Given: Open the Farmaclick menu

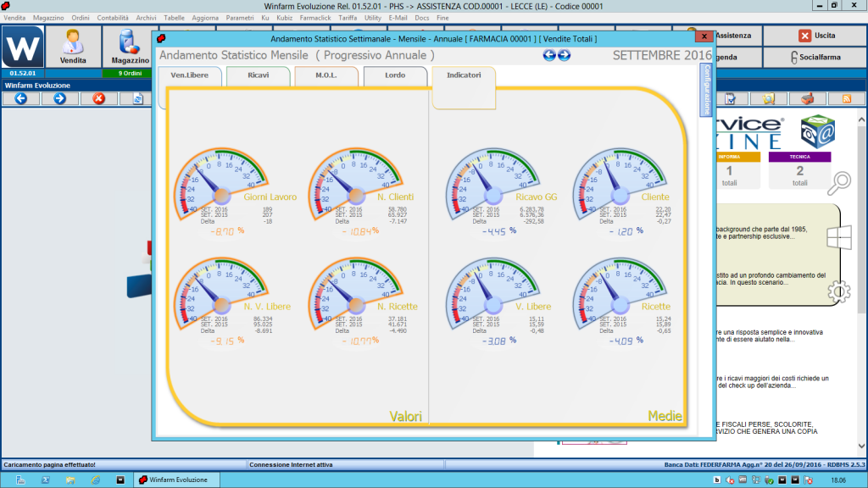Looking at the screenshot, I should pyautogui.click(x=315, y=18).
